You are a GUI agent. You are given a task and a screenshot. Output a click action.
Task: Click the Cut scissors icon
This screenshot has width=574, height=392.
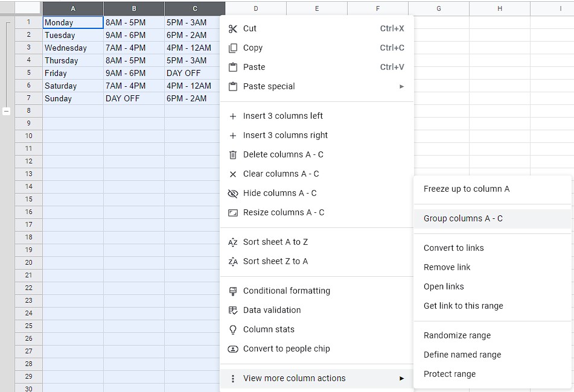coord(233,28)
